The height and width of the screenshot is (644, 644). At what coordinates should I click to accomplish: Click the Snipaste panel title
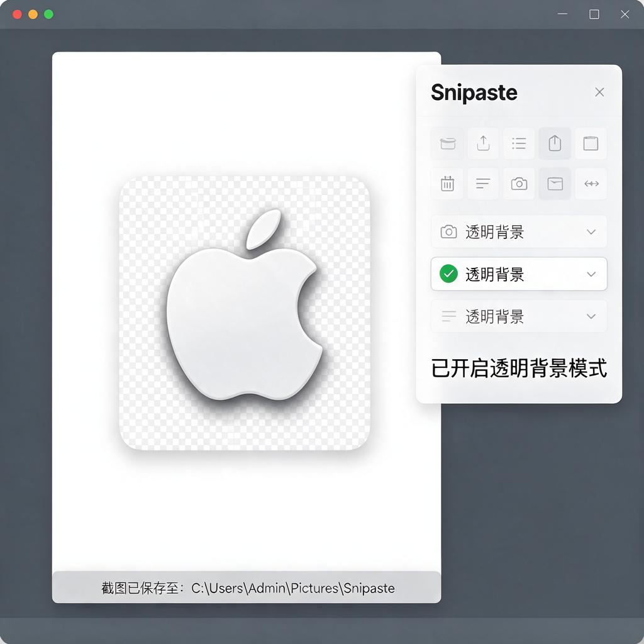[474, 92]
